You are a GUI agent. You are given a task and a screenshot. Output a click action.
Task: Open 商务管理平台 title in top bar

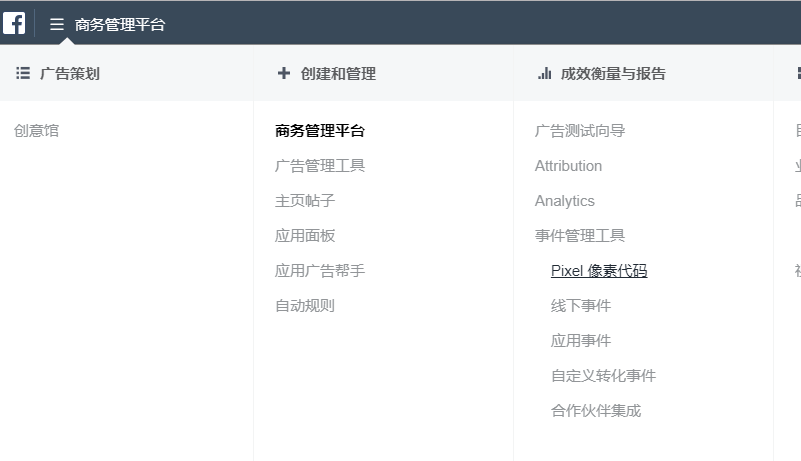click(x=120, y=25)
